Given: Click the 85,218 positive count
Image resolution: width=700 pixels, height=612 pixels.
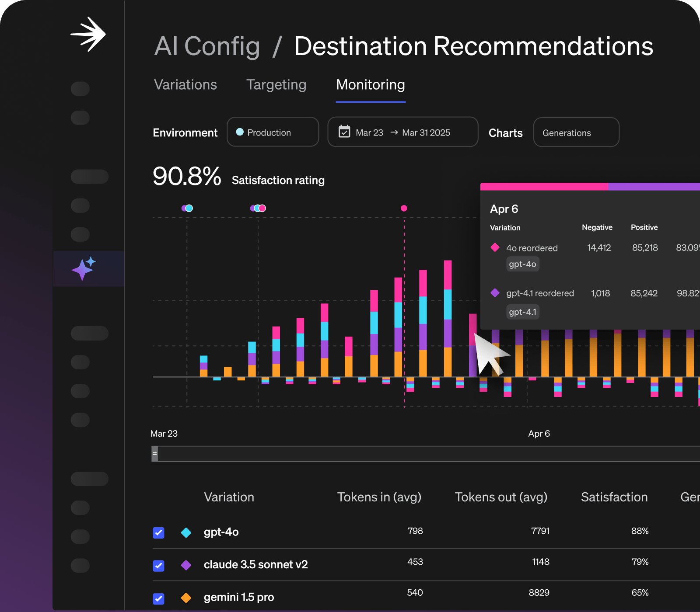Looking at the screenshot, I should pos(645,248).
